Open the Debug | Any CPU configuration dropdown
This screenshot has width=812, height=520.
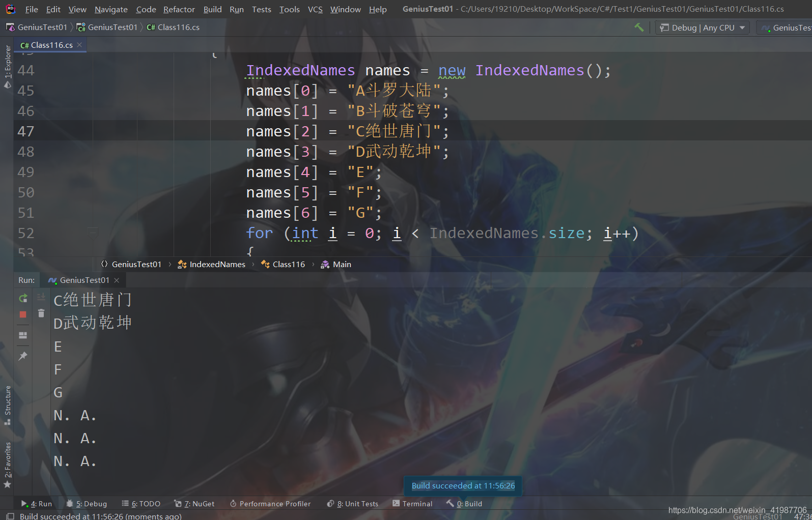(703, 27)
